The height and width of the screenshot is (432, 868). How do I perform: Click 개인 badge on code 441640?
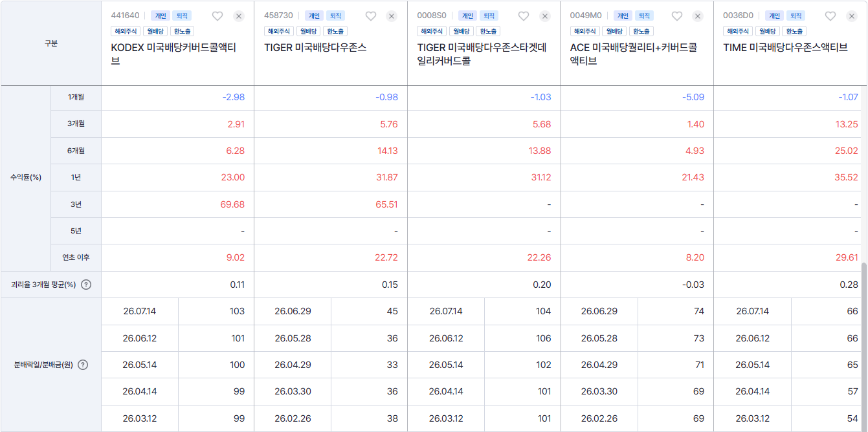click(x=161, y=16)
